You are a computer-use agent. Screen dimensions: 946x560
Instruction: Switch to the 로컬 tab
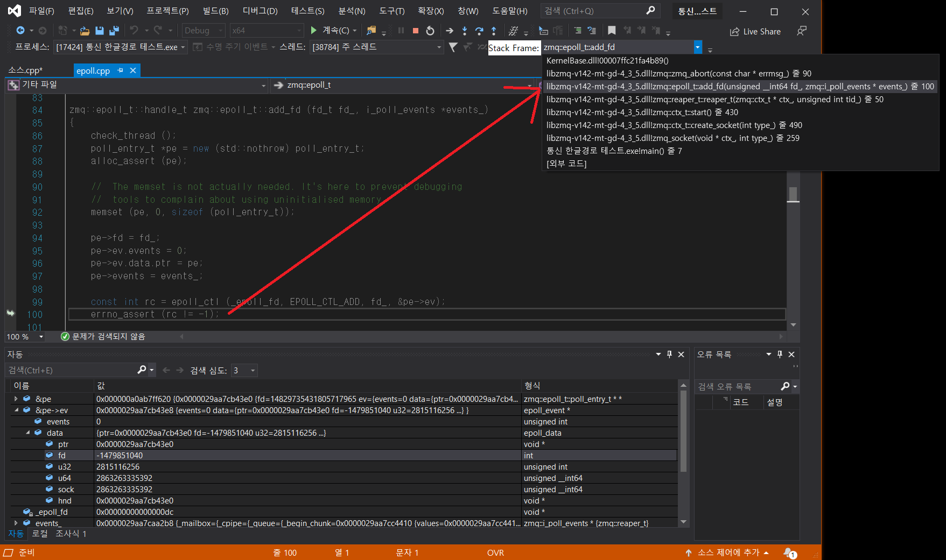[39, 533]
